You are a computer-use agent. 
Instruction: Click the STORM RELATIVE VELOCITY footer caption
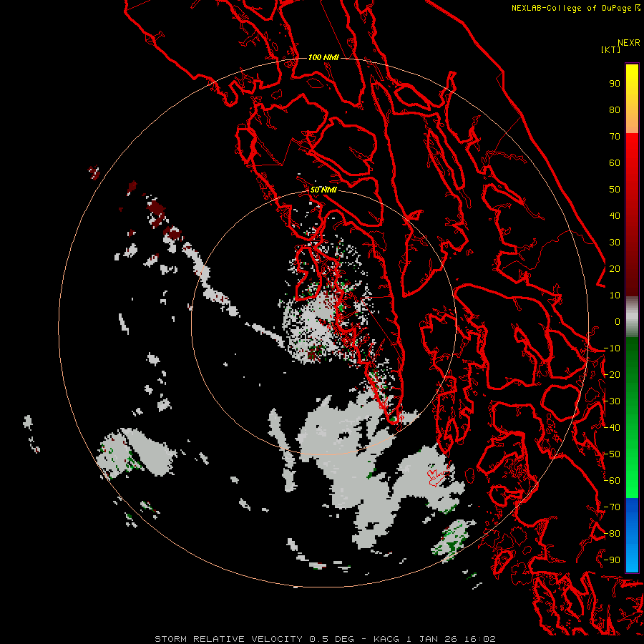[325, 639]
